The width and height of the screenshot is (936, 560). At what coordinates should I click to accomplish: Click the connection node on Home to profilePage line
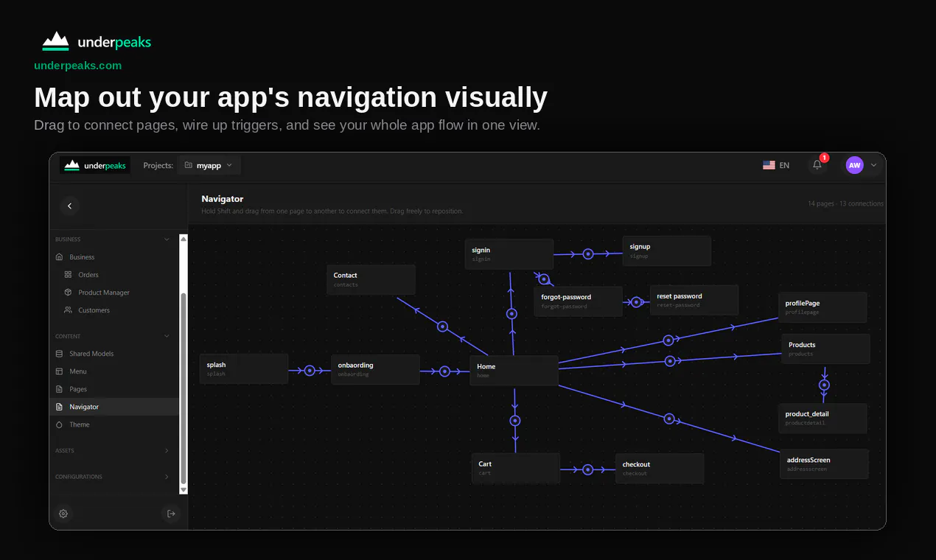[668, 340]
